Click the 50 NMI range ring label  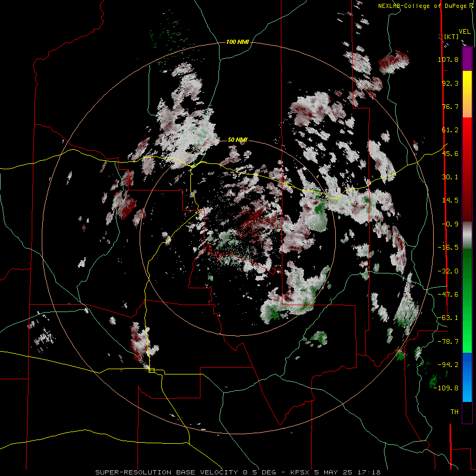237,140
